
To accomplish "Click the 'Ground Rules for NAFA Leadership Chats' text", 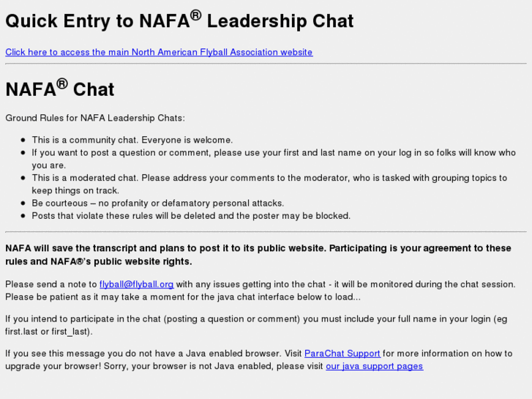I will [95, 118].
